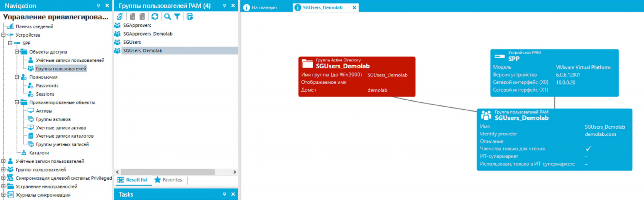
Task: Select Учетные записи актива tree item
Action: click(x=61, y=128)
